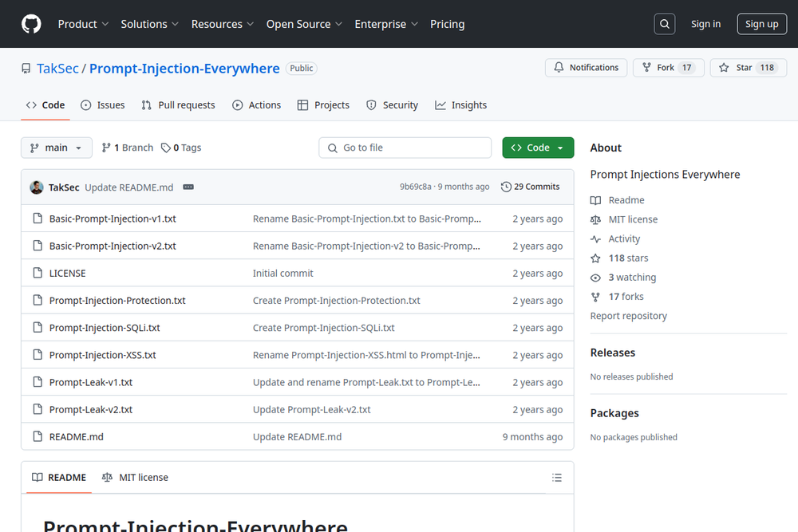
Task: Click in the Go to file field
Action: pos(405,148)
